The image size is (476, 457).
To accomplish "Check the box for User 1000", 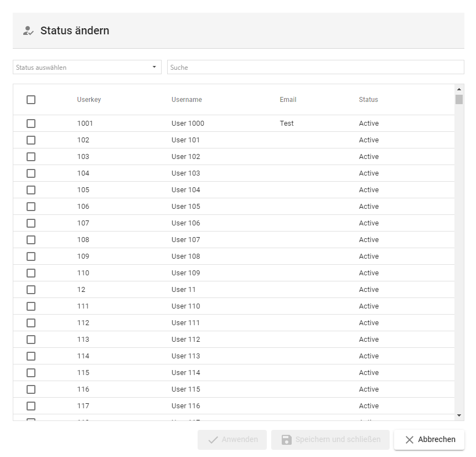I will (x=31, y=124).
